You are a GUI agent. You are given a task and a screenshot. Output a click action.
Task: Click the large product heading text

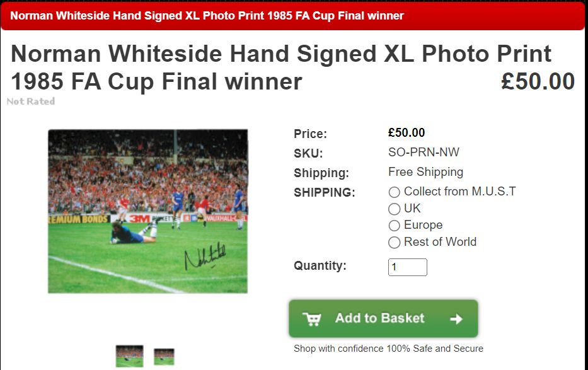pyautogui.click(x=281, y=67)
